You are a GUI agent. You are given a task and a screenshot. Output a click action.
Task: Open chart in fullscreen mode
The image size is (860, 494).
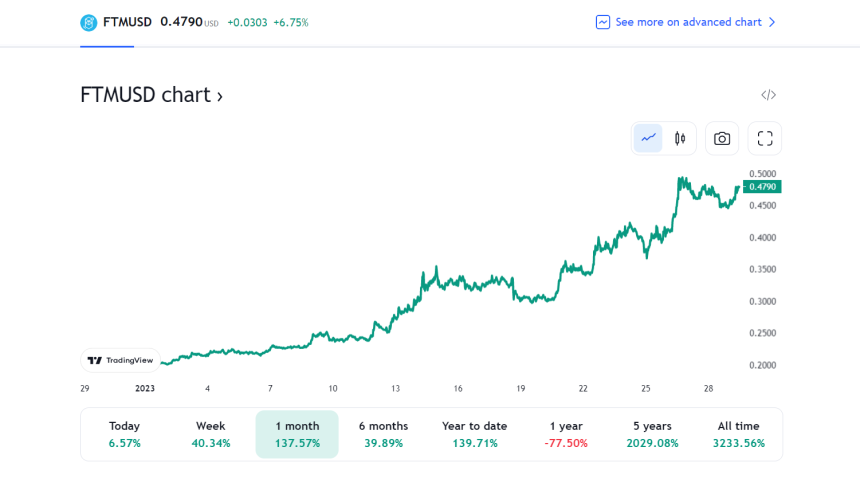point(765,138)
